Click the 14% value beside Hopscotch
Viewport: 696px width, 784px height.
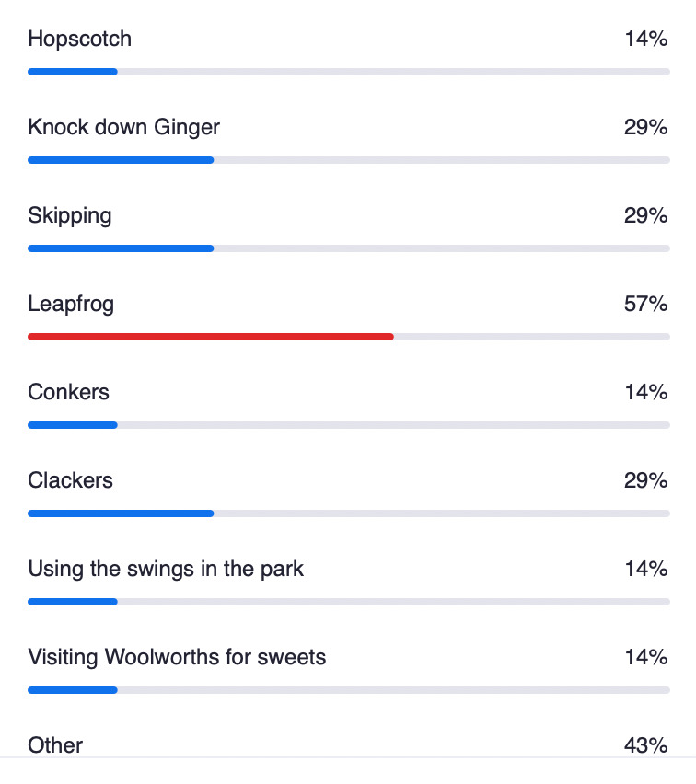point(645,39)
